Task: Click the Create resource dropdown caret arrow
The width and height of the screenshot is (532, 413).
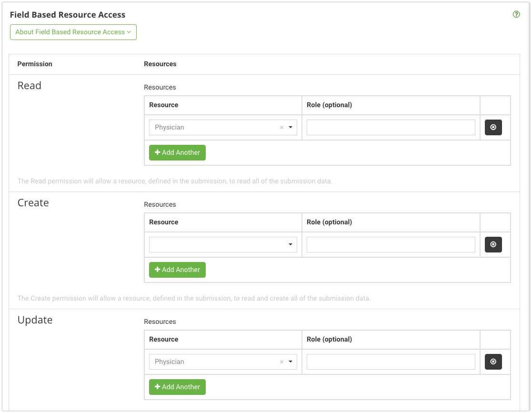Action: (x=291, y=244)
